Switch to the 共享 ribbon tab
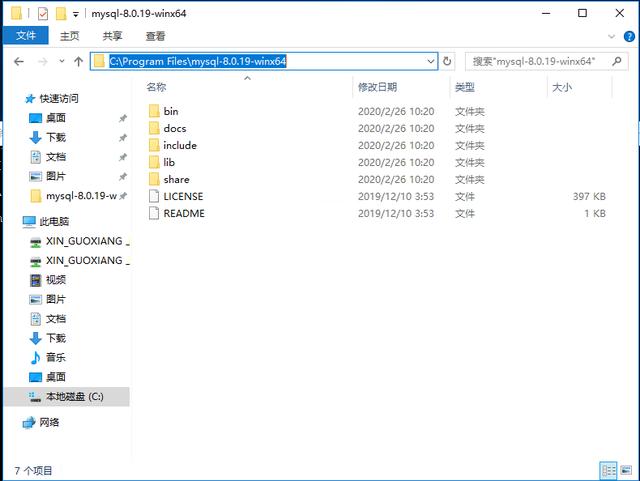Viewport: 640px width, 481px height. 112,36
